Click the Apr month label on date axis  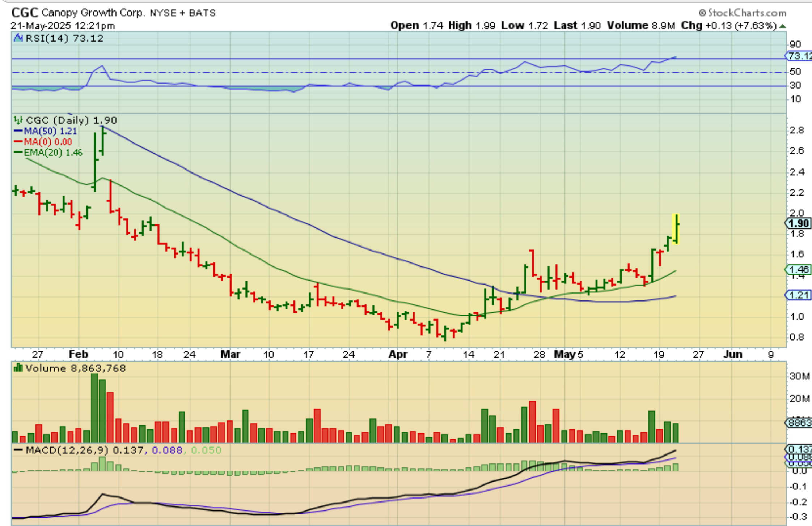[x=398, y=354]
